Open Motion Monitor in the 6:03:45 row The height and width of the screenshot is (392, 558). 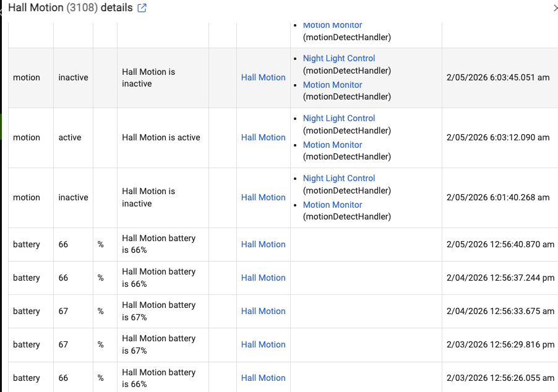(332, 85)
